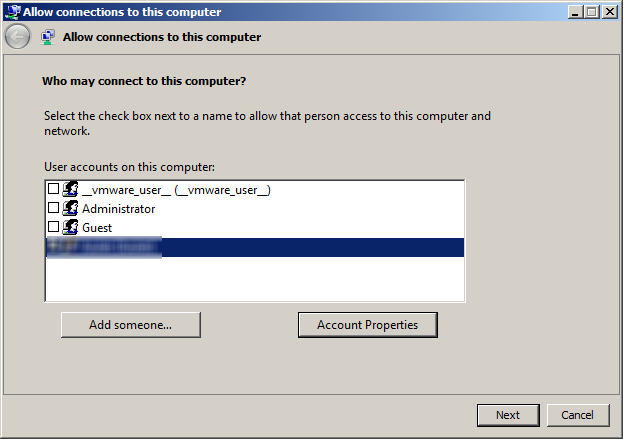623x439 pixels.
Task: Cancel the connection wizard
Action: [x=578, y=415]
